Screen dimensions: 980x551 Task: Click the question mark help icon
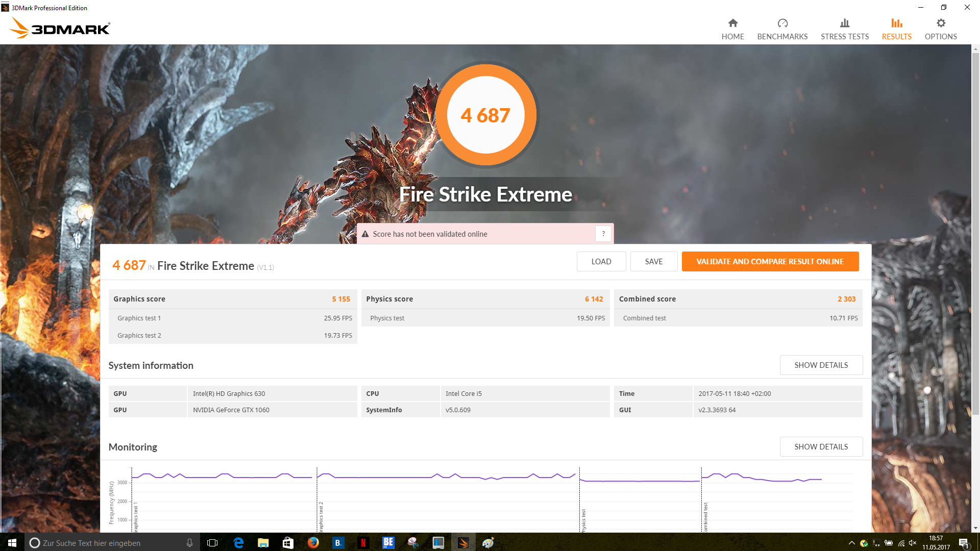pyautogui.click(x=603, y=234)
